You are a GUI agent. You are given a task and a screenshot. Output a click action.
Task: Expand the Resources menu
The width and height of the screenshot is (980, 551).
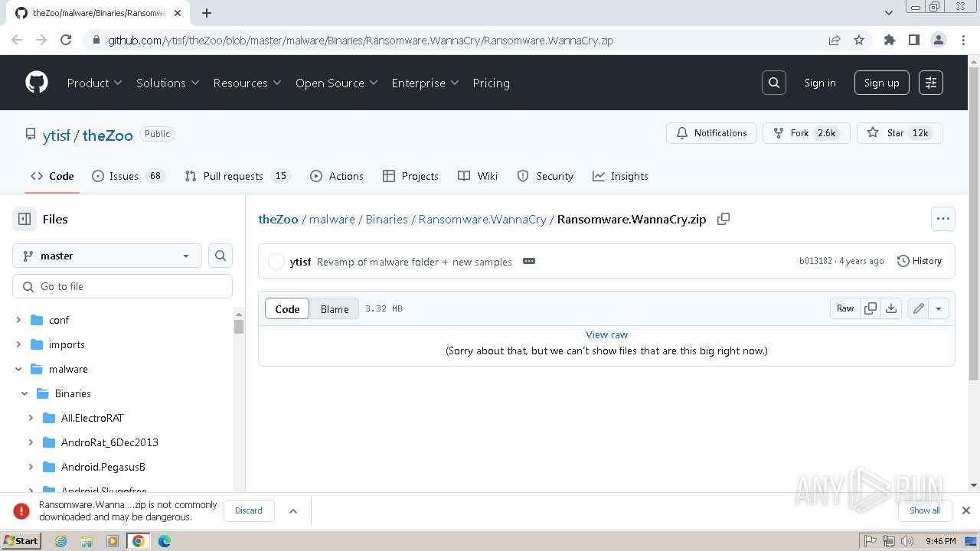(x=247, y=83)
